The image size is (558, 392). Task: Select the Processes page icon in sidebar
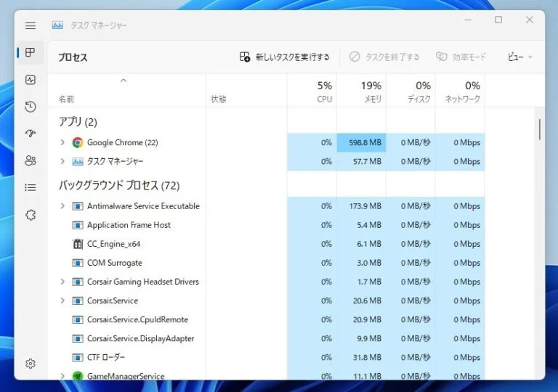click(x=31, y=53)
